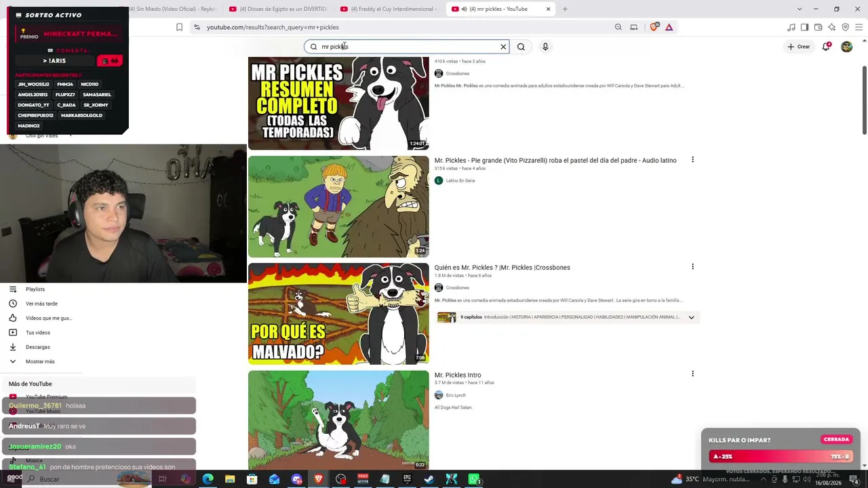
Task: Open WhatsApp from the taskbar
Action: pyautogui.click(x=474, y=479)
